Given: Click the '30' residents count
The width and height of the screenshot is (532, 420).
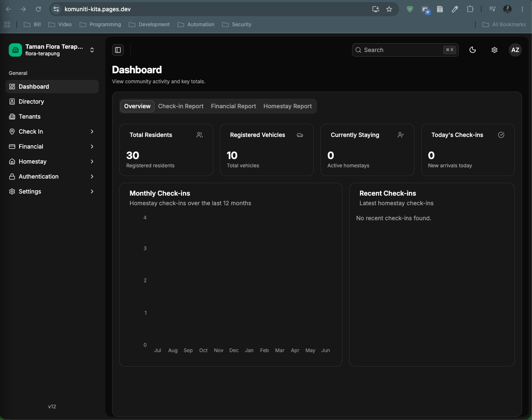Looking at the screenshot, I should (132, 155).
